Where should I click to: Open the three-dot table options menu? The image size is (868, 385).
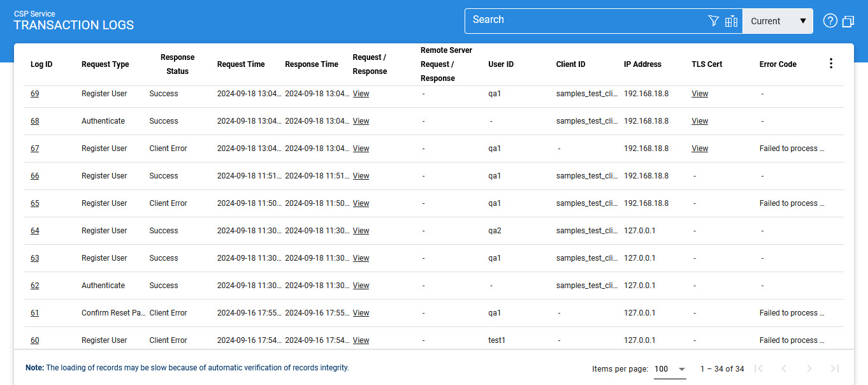coord(830,64)
